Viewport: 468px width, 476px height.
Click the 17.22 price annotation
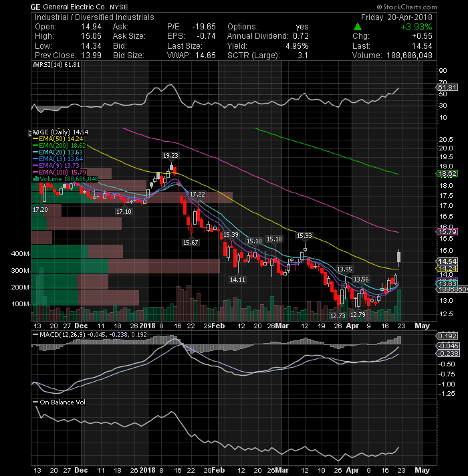197,195
